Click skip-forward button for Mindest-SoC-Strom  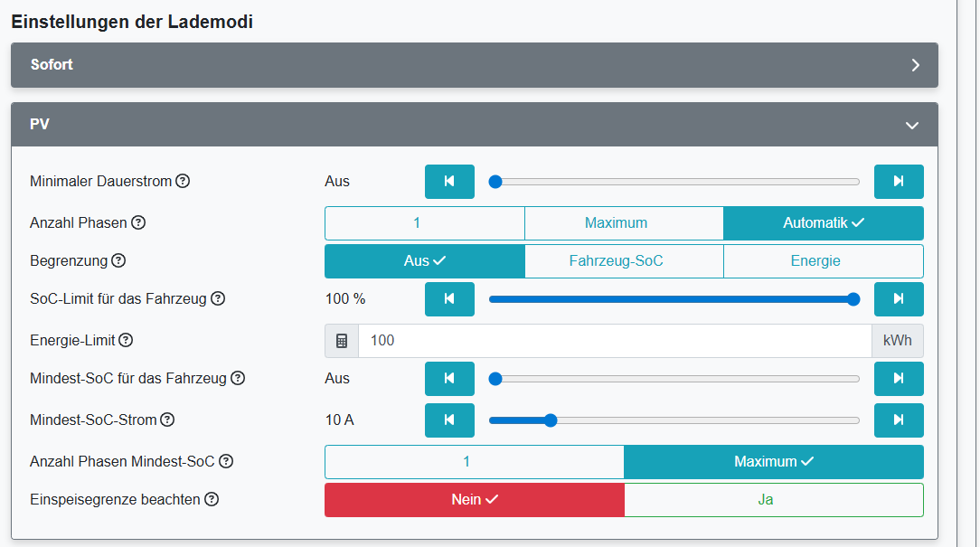(x=898, y=420)
